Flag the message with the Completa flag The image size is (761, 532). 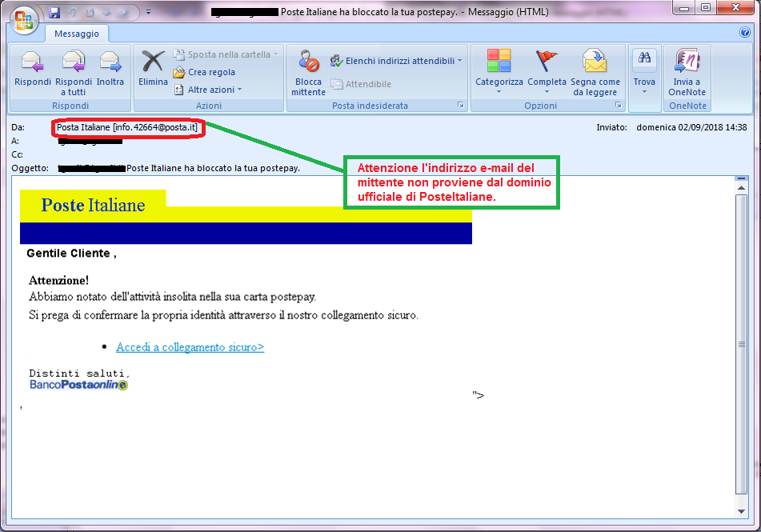(x=547, y=72)
